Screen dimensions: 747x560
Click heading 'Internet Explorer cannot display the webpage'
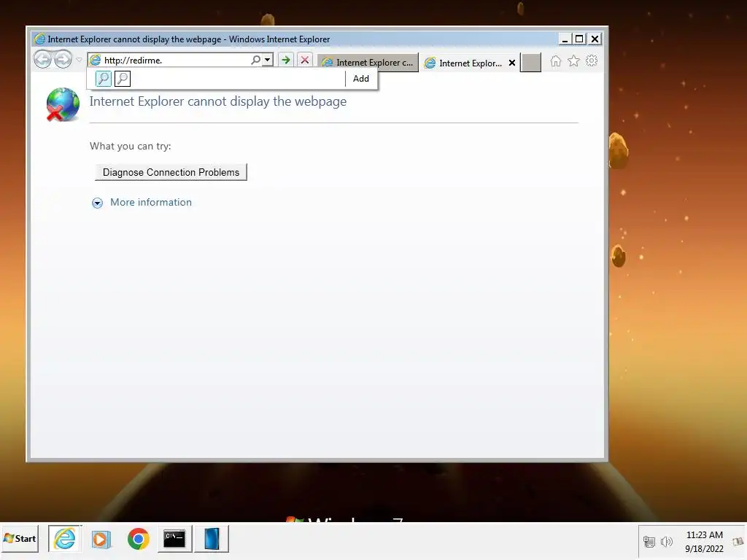point(217,101)
